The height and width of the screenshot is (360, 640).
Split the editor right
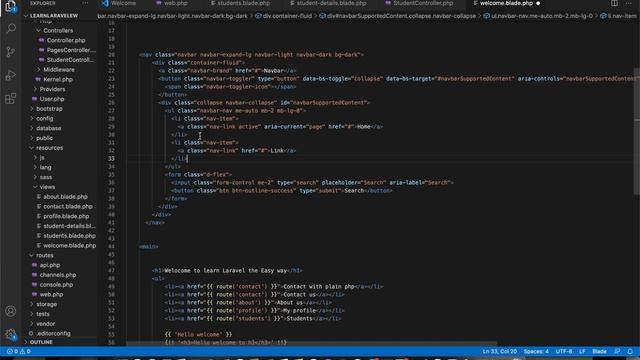614,3
